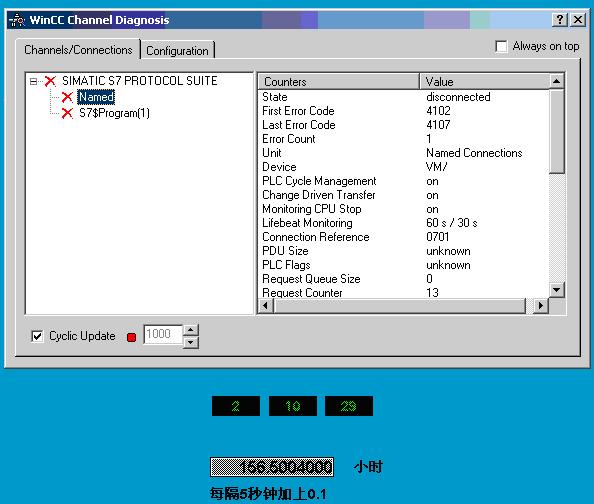Click the horizontal scrollbar thumb
Viewport: 594px width, 504px height.
click(400, 305)
